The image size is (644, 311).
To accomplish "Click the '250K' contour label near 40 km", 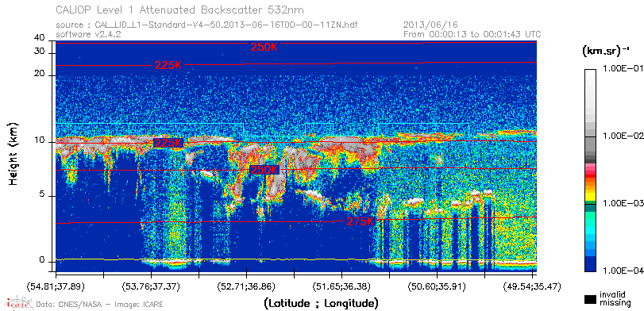I will coord(264,47).
